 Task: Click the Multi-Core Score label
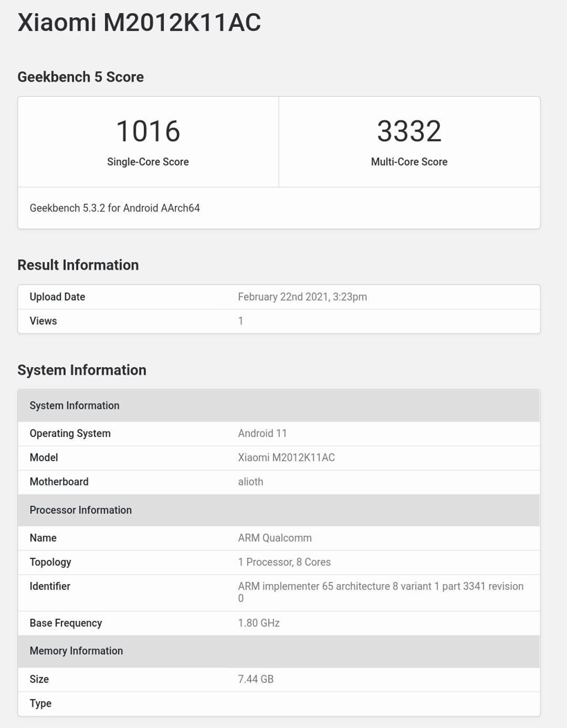[409, 162]
